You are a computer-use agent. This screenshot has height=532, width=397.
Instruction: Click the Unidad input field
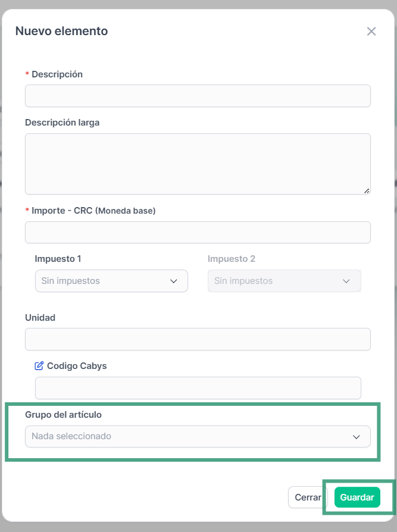tap(198, 339)
